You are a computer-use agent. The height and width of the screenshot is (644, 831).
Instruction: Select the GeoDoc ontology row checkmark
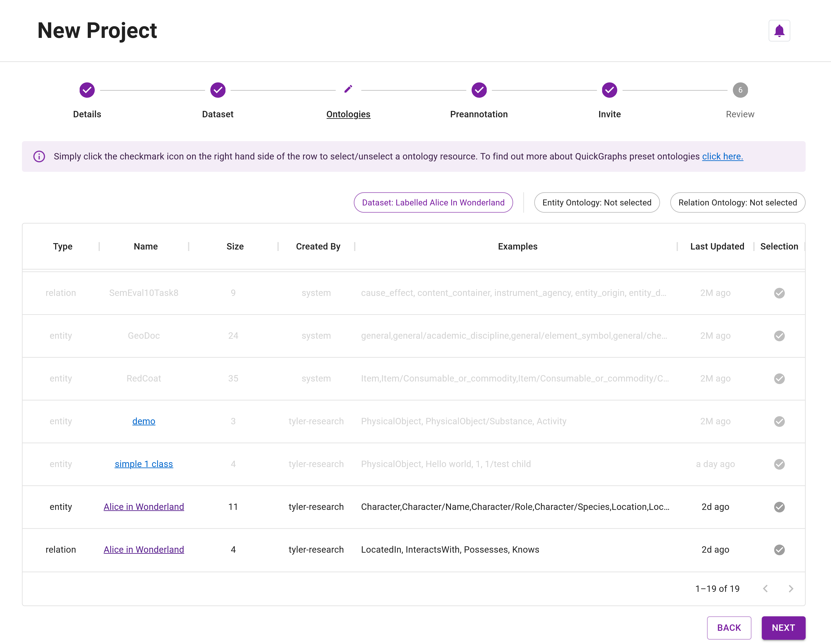tap(779, 336)
